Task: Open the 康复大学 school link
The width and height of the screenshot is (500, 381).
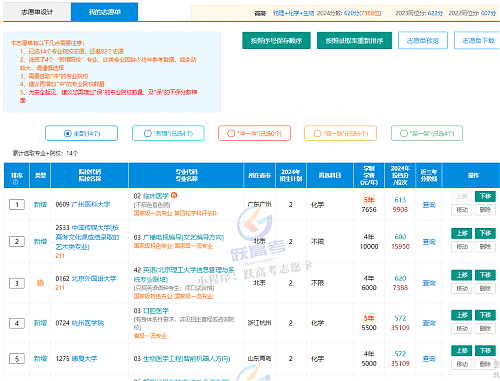Action: 84,359
